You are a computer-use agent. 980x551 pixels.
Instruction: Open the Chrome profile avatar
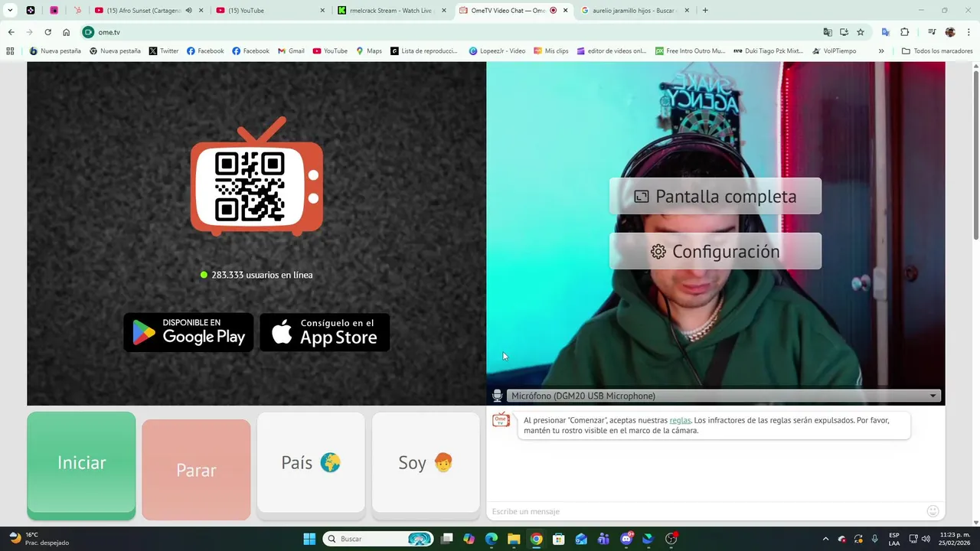[x=950, y=32]
